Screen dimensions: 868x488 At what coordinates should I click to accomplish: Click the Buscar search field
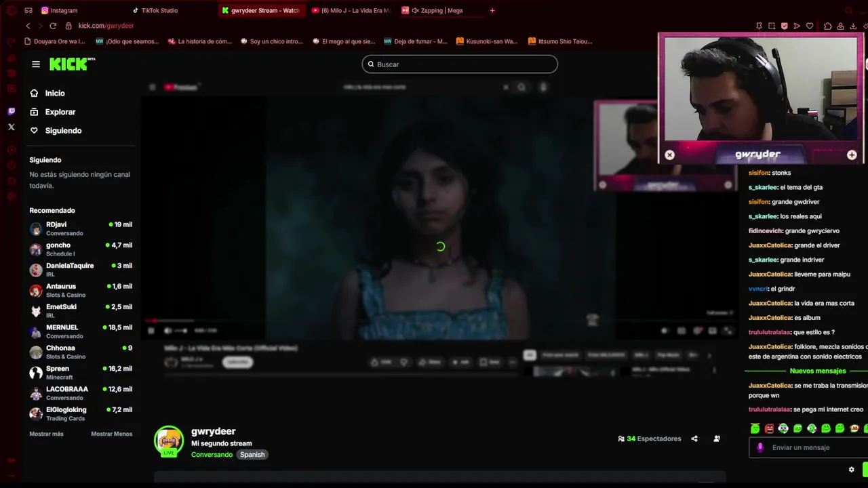460,64
